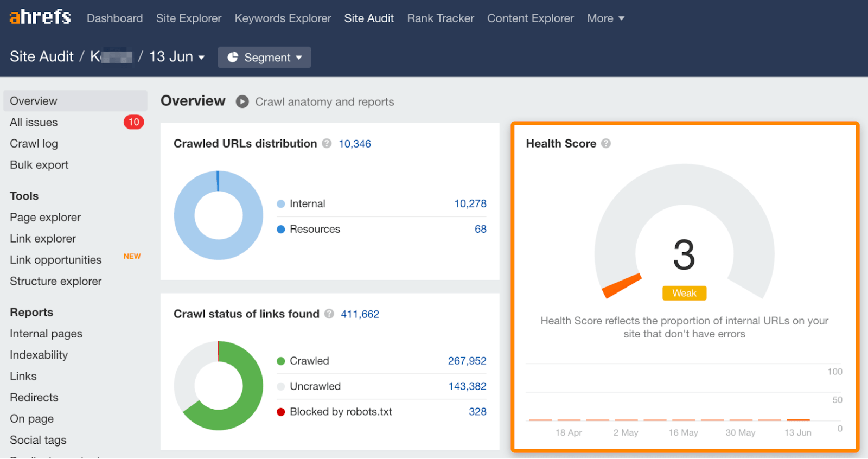Navigate to Indexability report
The image size is (868, 459).
[x=39, y=355]
